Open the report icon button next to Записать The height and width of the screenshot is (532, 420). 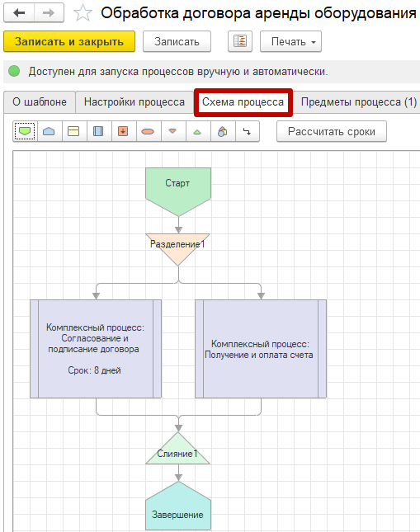pos(240,41)
